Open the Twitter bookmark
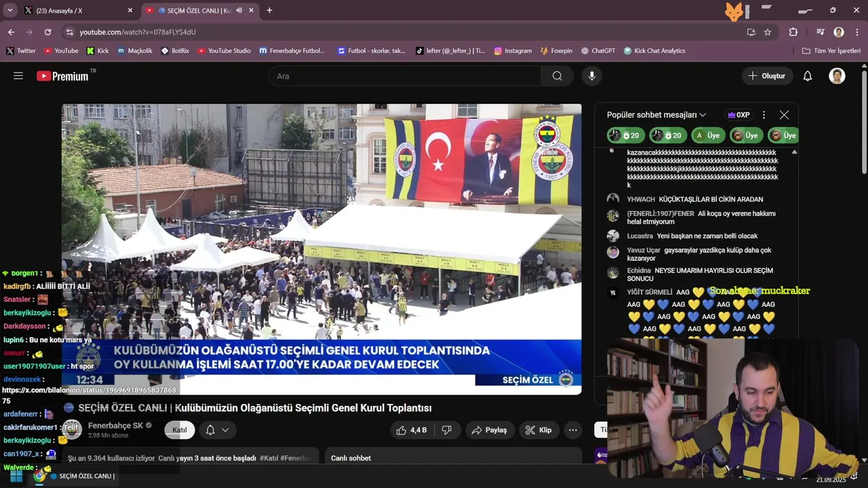The width and height of the screenshot is (868, 488). 21,51
